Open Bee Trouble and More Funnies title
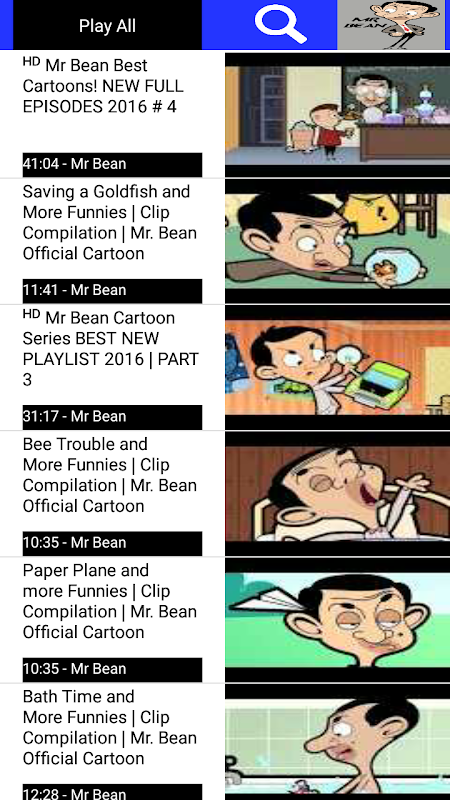 coord(110,475)
